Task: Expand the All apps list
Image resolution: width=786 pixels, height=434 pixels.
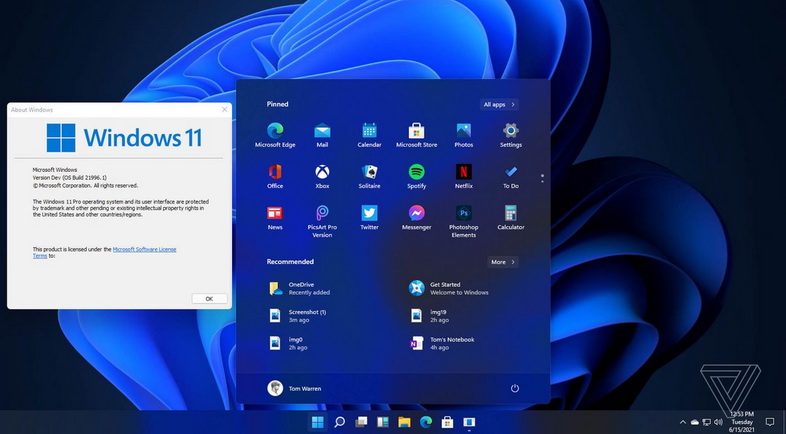Action: 499,104
